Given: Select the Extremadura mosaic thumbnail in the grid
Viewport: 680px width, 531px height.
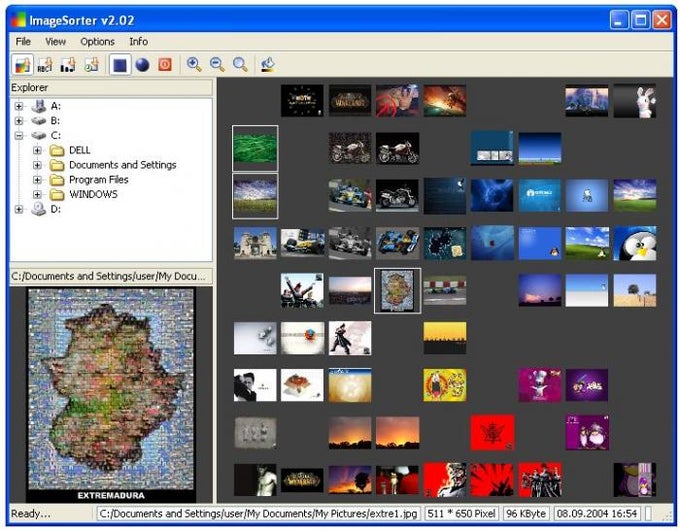Looking at the screenshot, I should tap(397, 291).
